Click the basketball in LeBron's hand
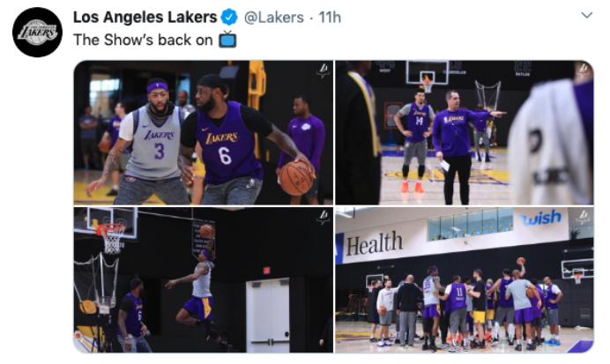Screen dimensions: 610x364 (297, 177)
